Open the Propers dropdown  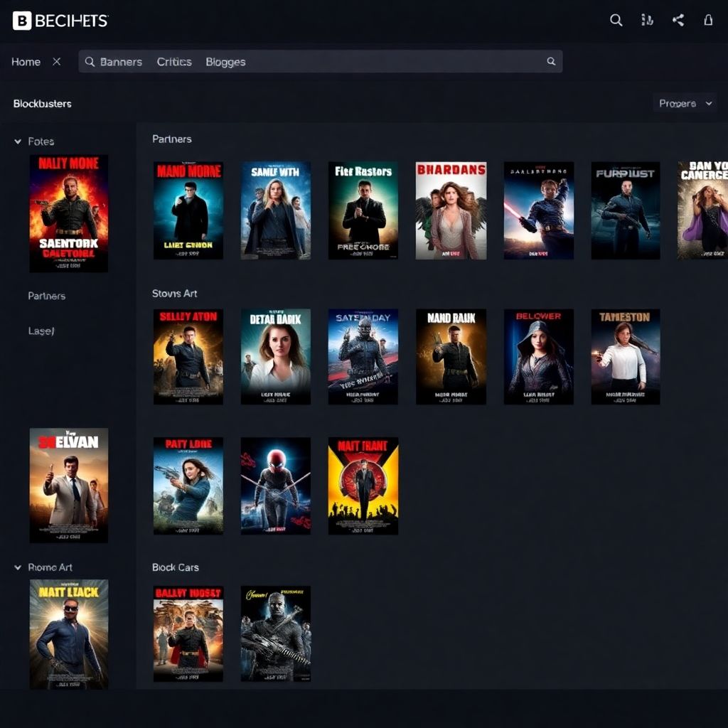[685, 103]
